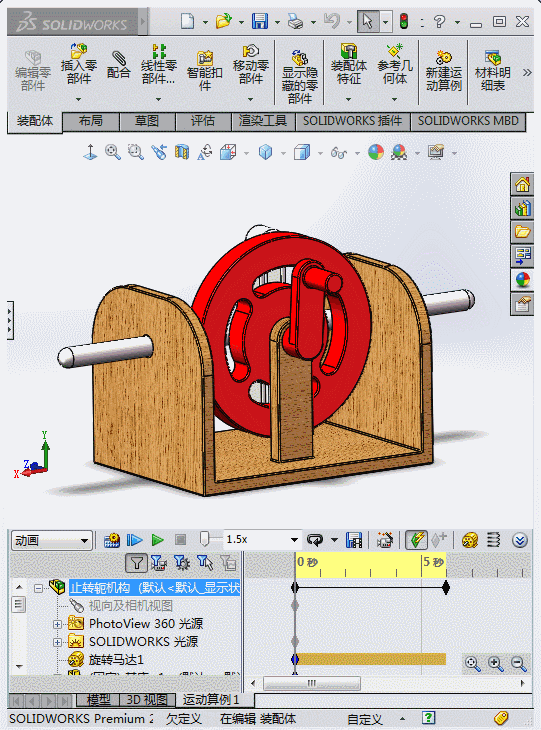Open dropdown under 参考几何体

tap(394, 99)
